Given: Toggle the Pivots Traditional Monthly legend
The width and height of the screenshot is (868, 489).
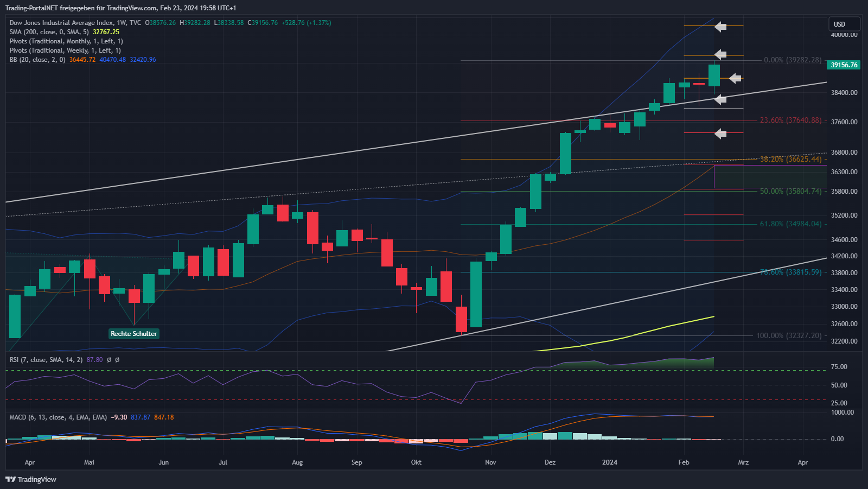Looking at the screenshot, I should 66,41.
